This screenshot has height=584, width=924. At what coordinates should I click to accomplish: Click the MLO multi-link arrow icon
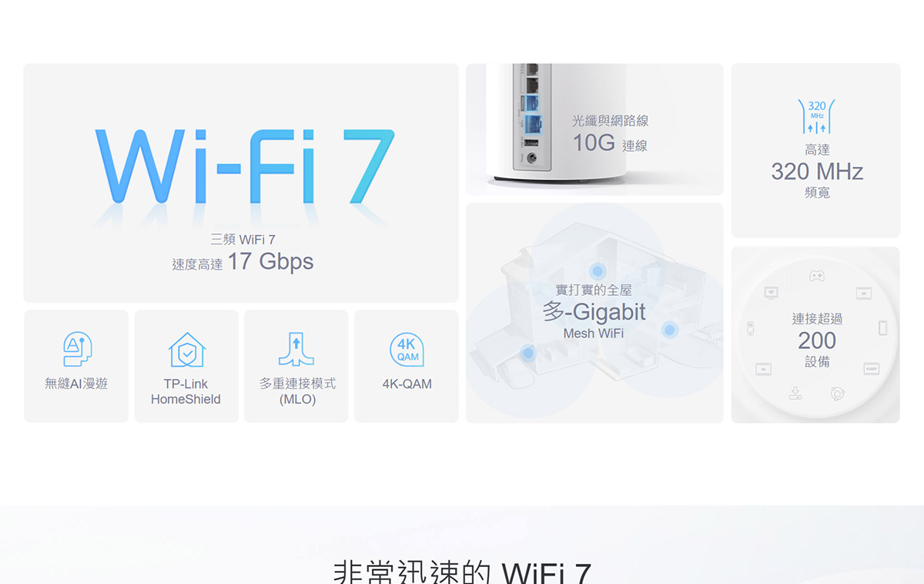(296, 350)
